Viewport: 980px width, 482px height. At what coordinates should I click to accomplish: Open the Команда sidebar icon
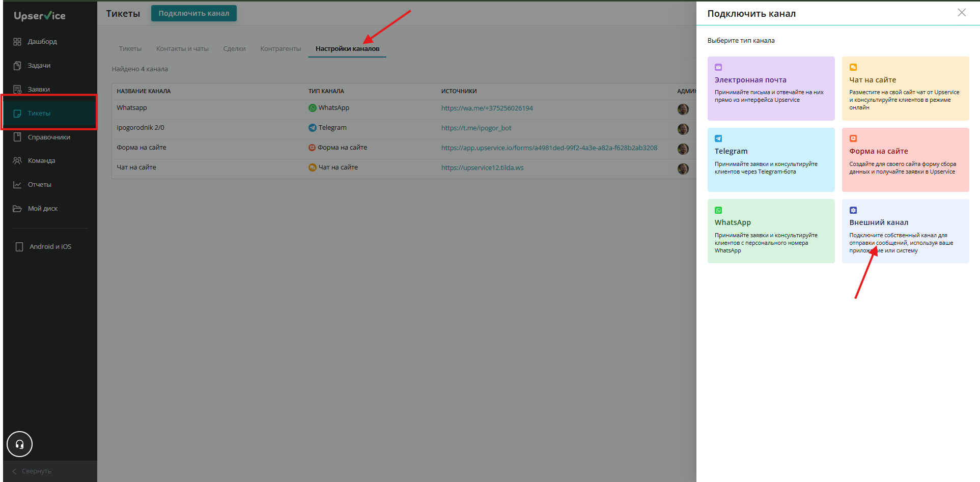coord(17,161)
